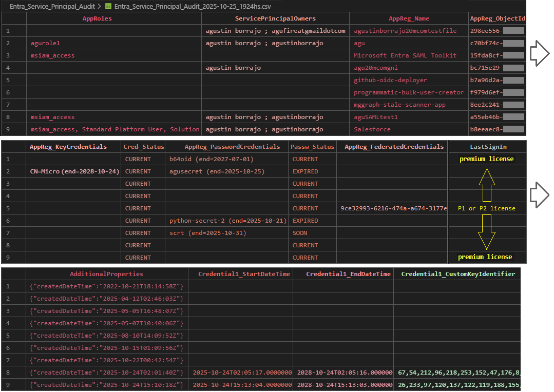Viewport: 554px width, 392px height.
Task: Click the AppRoles column header
Action: click(97, 18)
